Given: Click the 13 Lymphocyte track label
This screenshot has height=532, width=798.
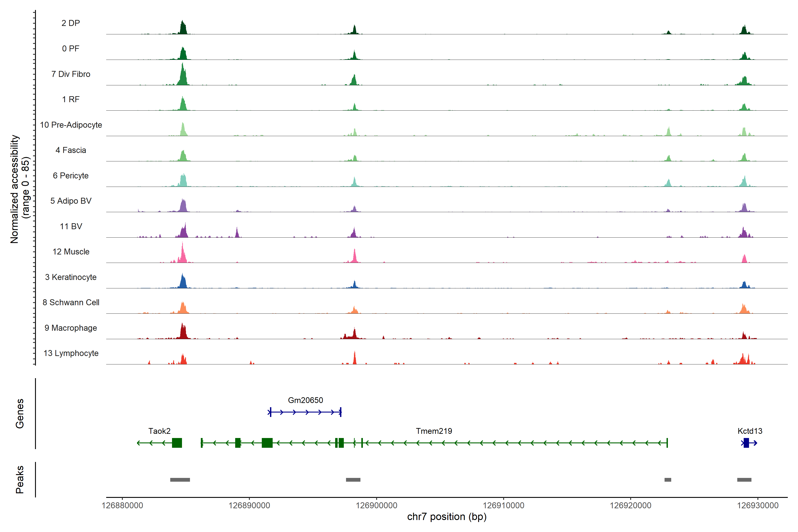Looking at the screenshot, I should click(71, 353).
